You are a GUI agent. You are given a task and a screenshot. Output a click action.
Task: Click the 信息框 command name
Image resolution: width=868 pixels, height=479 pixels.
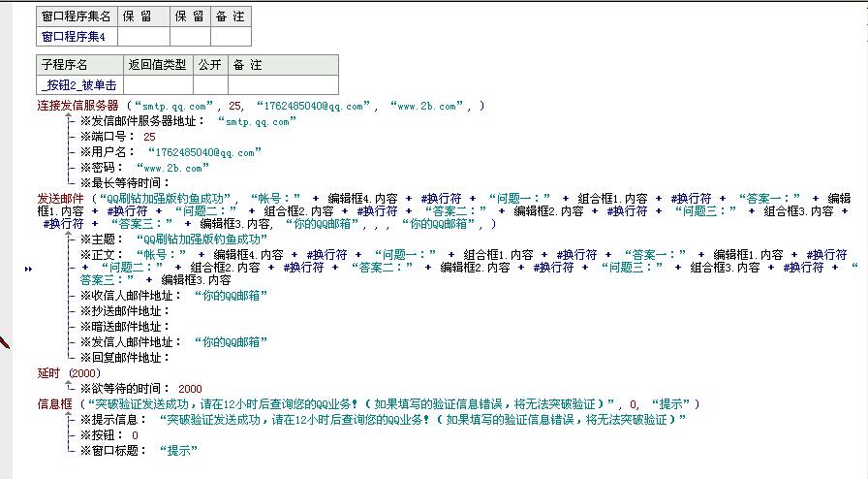[x=54, y=403]
